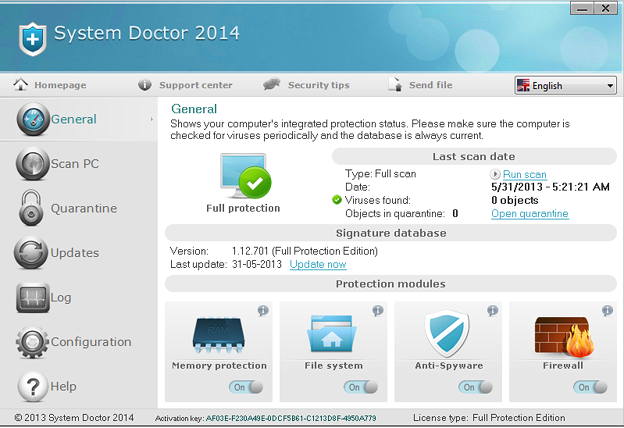Click the Updates refresh arrows icon
This screenshot has width=624, height=428.
[x=31, y=252]
